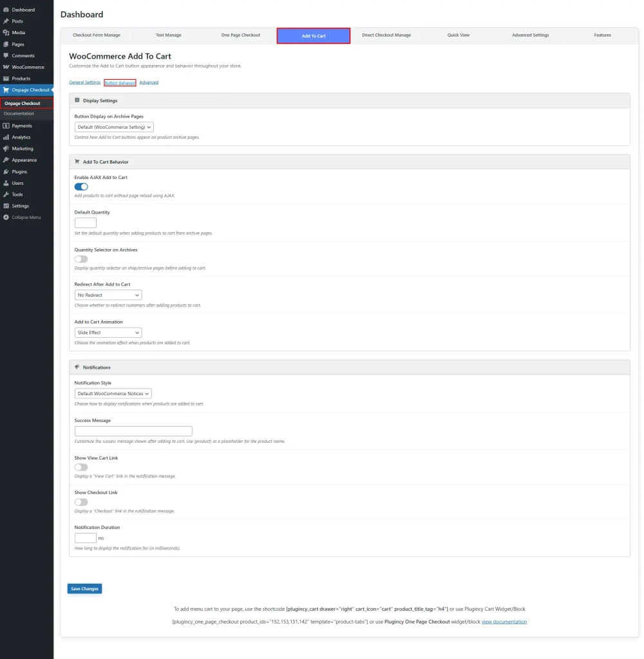Image resolution: width=644 pixels, height=659 pixels.
Task: Click the Tools wrench icon
Action: (x=6, y=194)
